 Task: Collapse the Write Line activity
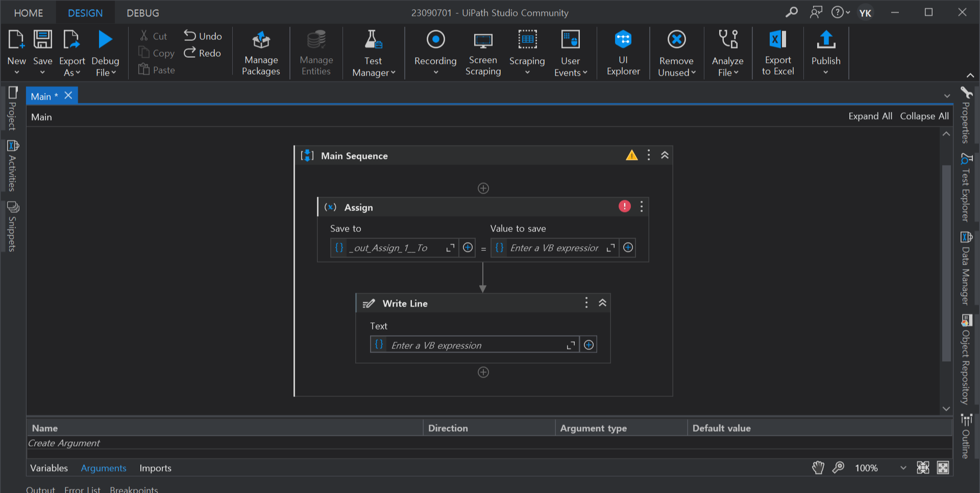pos(602,303)
